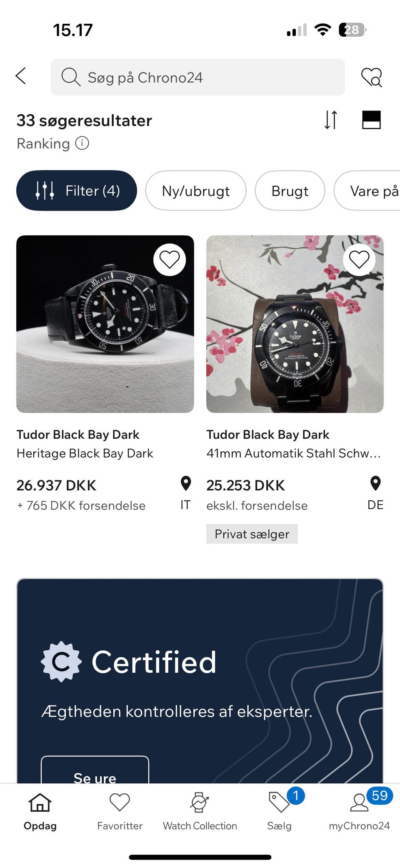The width and height of the screenshot is (400, 868).
Task: Go back with the left arrow
Action: click(21, 76)
